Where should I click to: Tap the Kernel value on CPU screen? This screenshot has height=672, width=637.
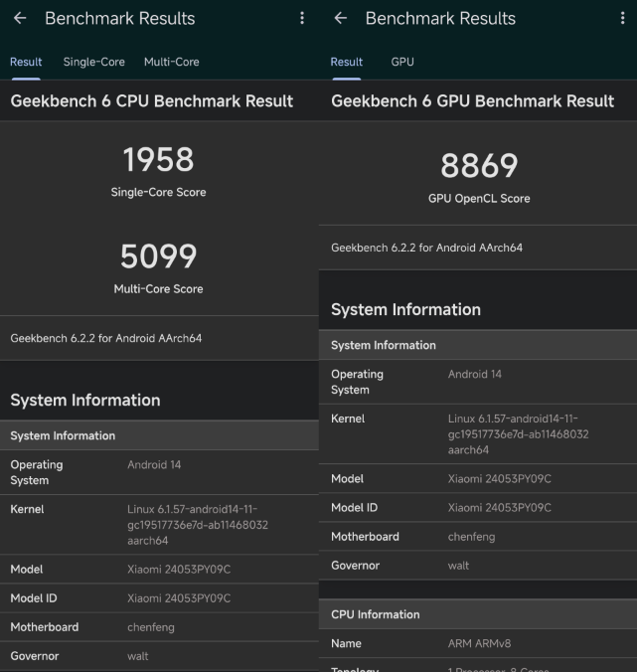click(x=198, y=525)
